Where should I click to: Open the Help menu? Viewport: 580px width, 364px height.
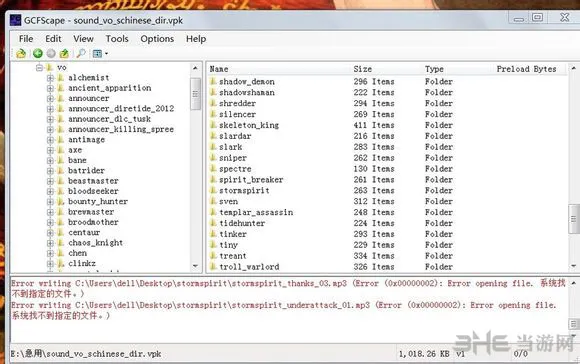coord(196,39)
